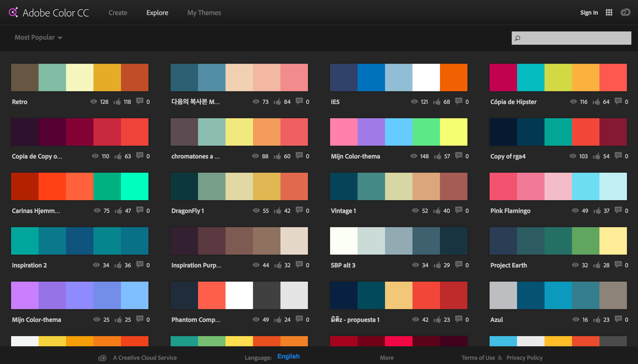Click the Adobe Color CC logo icon

coord(13,12)
